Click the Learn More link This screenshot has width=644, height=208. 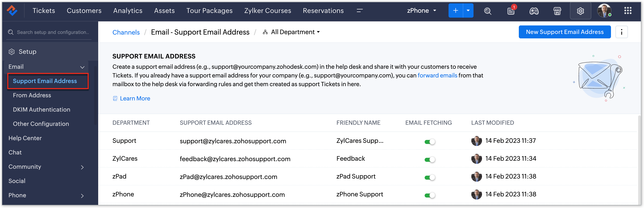click(x=135, y=98)
